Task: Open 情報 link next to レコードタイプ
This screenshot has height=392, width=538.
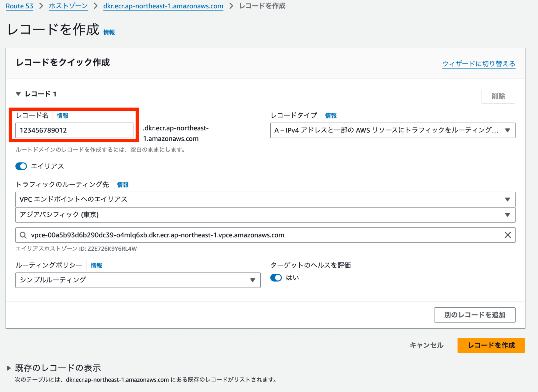Action: click(331, 116)
